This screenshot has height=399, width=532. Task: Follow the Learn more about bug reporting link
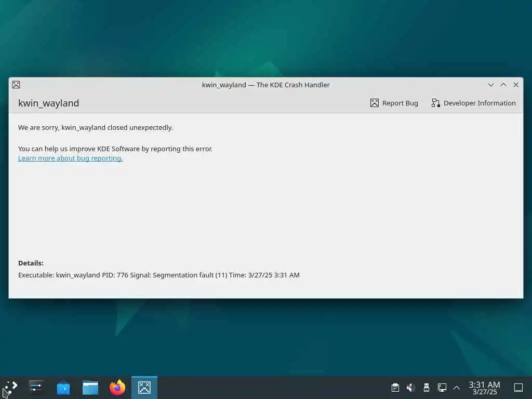click(x=71, y=158)
